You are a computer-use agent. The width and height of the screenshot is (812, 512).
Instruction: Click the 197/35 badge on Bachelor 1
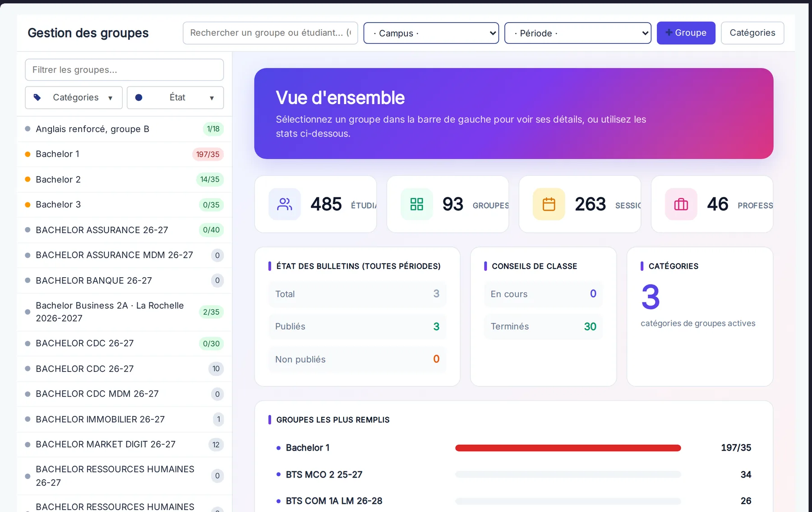click(208, 154)
